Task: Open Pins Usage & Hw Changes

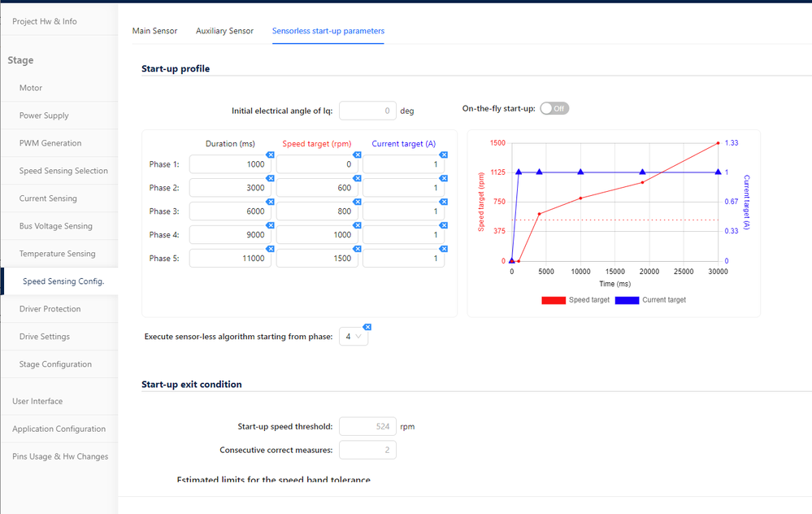Action: 60,456
